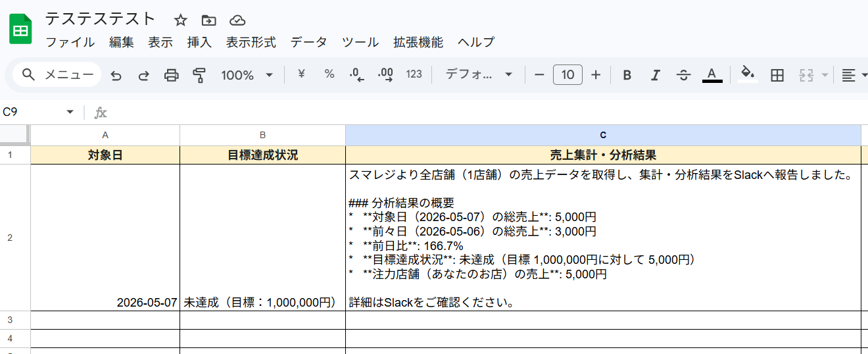Click the font size field showing 10

click(x=567, y=75)
